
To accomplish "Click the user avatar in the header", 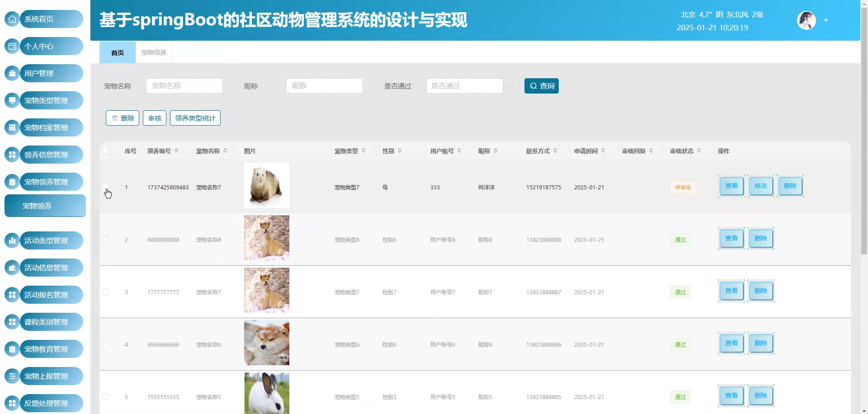I will (x=807, y=20).
